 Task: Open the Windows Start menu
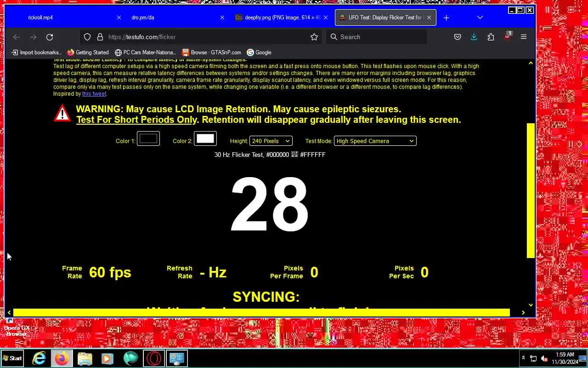coord(12,358)
